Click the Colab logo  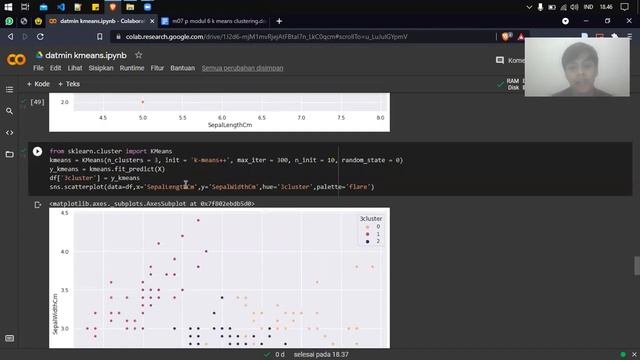coord(16,60)
